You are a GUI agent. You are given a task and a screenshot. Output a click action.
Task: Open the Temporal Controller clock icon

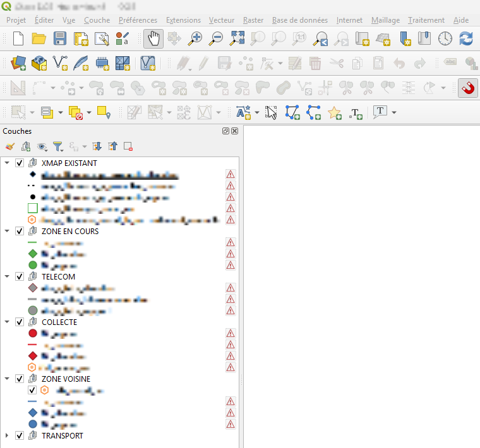[445, 39]
